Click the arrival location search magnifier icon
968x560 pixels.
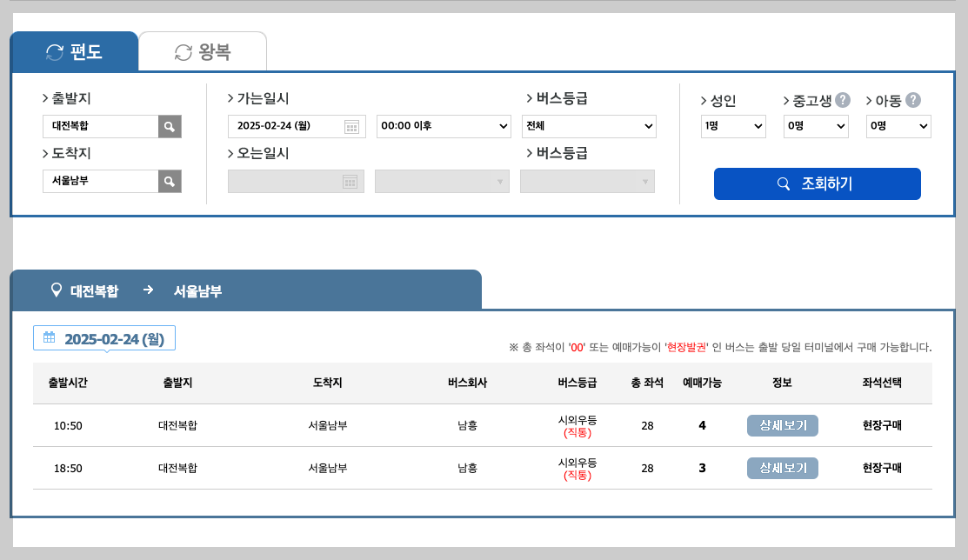[170, 181]
